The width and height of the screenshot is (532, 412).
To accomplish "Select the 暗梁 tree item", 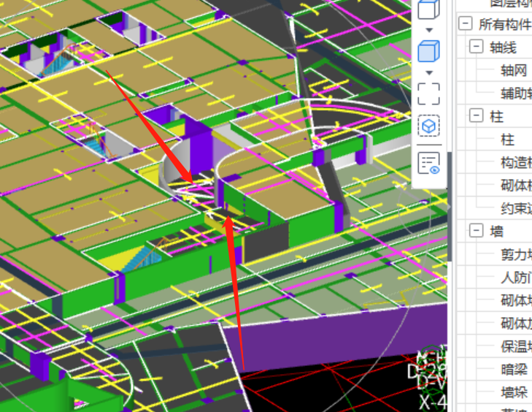I will pos(514,370).
